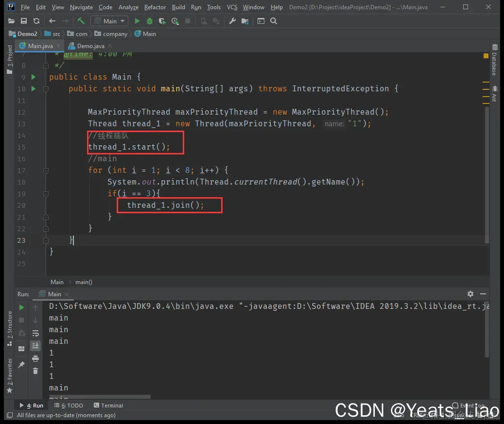504x424 pixels.
Task: Open the File menu
Action: click(25, 7)
